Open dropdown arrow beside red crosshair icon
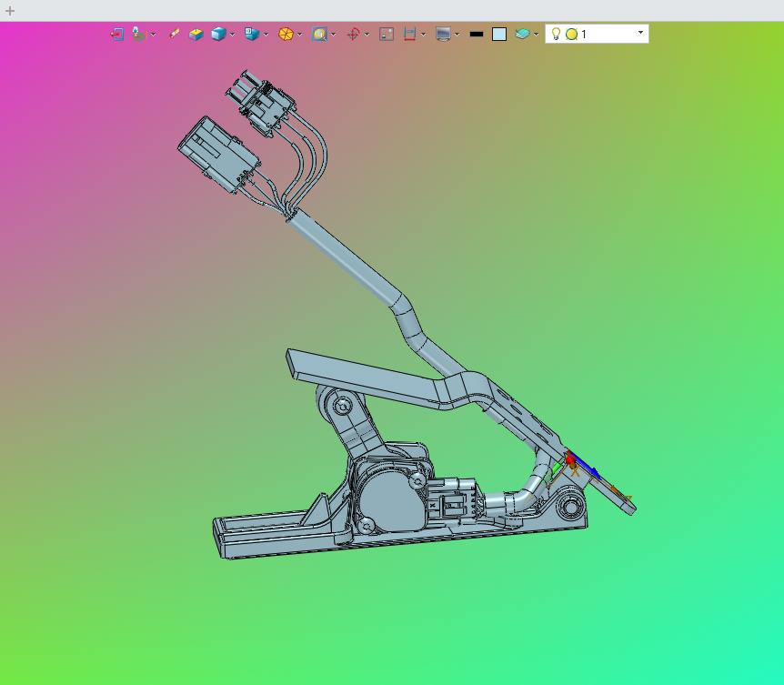 [x=367, y=35]
